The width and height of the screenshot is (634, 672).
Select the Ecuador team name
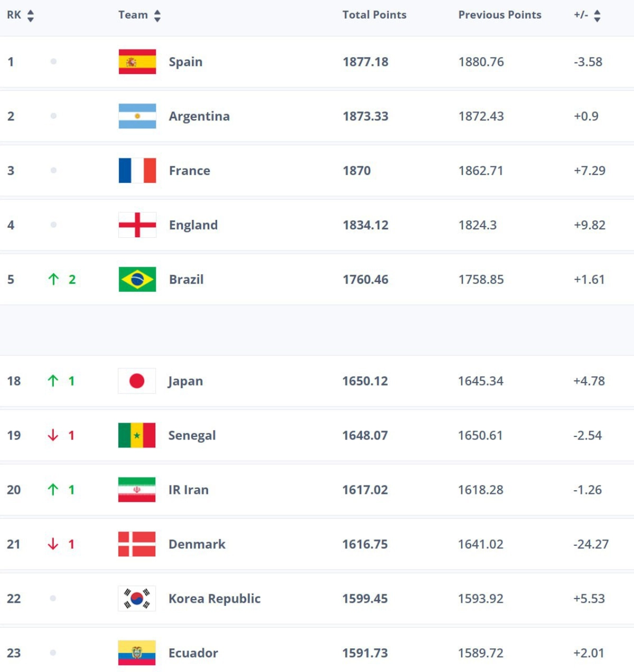click(193, 653)
